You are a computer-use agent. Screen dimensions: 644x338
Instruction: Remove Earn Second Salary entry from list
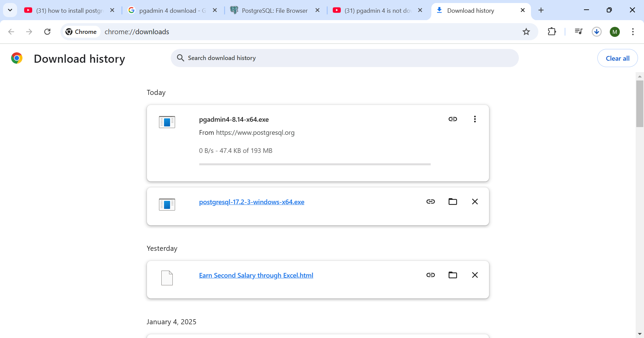point(475,275)
